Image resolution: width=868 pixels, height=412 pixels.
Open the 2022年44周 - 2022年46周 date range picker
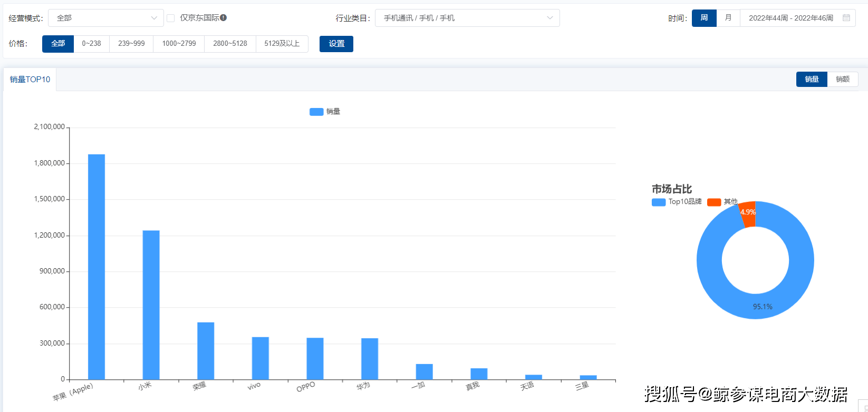click(x=797, y=18)
